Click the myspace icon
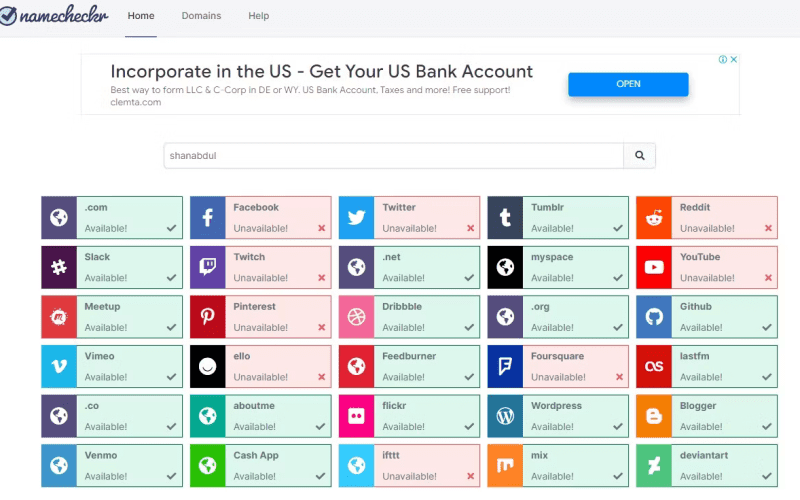800x500 pixels. 505,267
